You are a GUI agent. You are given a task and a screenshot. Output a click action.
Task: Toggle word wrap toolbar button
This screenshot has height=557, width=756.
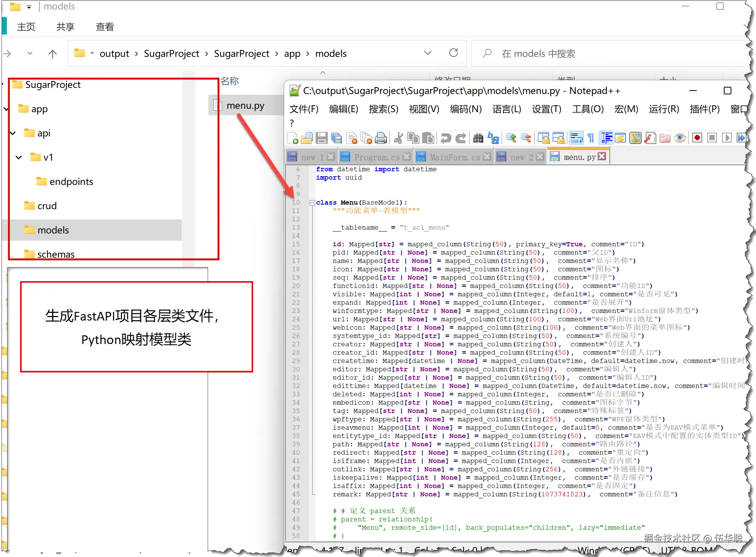(x=576, y=138)
